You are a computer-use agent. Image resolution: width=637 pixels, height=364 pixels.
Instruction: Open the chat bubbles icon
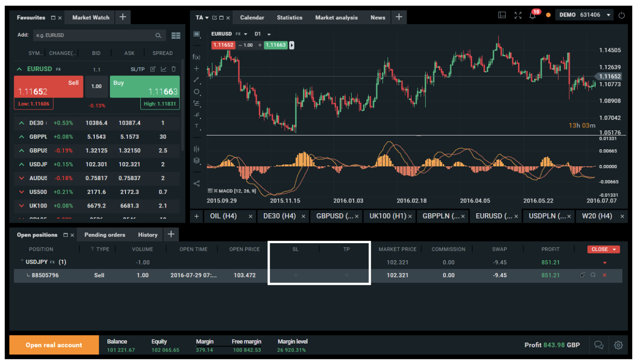(599, 345)
